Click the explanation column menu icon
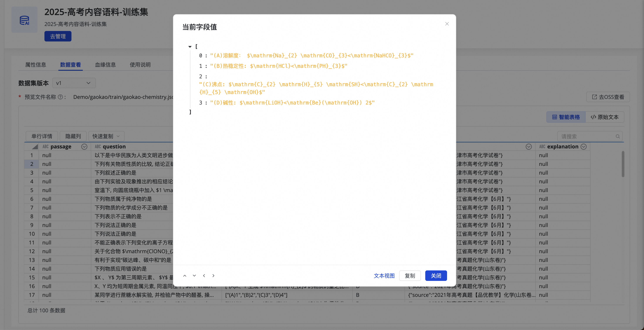 pyautogui.click(x=583, y=147)
